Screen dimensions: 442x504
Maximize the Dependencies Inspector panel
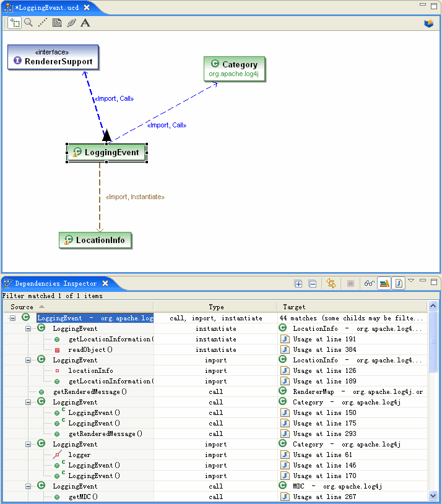433,282
